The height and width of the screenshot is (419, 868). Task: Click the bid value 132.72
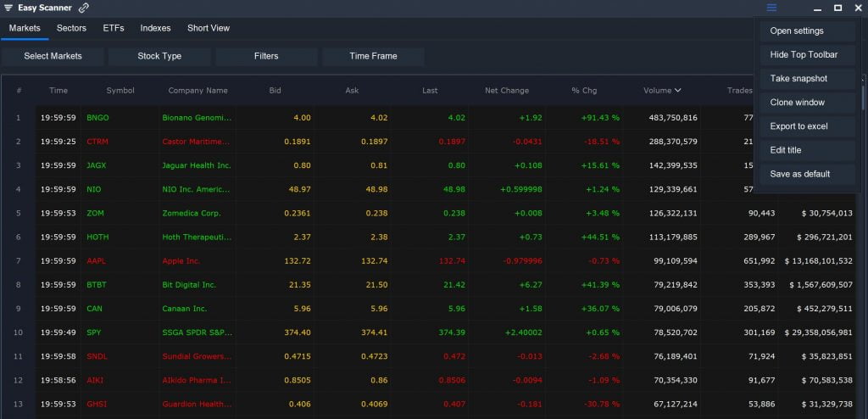(299, 260)
